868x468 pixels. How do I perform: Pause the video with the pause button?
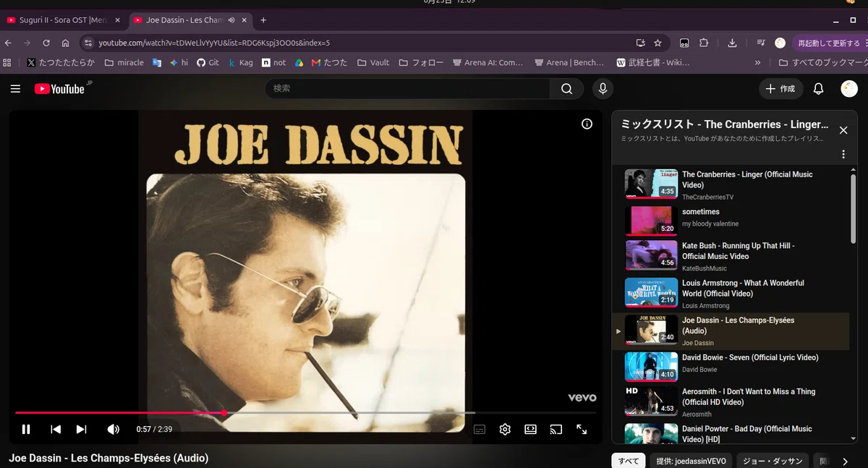pos(26,429)
